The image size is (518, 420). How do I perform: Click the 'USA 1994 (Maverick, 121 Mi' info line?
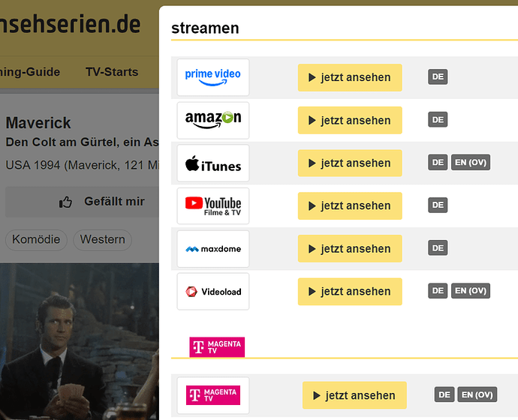coord(83,165)
